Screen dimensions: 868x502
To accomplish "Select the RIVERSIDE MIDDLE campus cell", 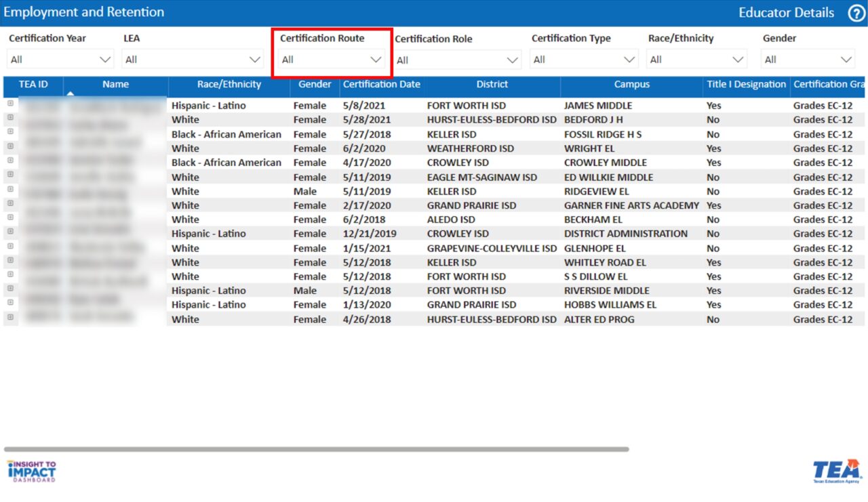I will click(607, 291).
